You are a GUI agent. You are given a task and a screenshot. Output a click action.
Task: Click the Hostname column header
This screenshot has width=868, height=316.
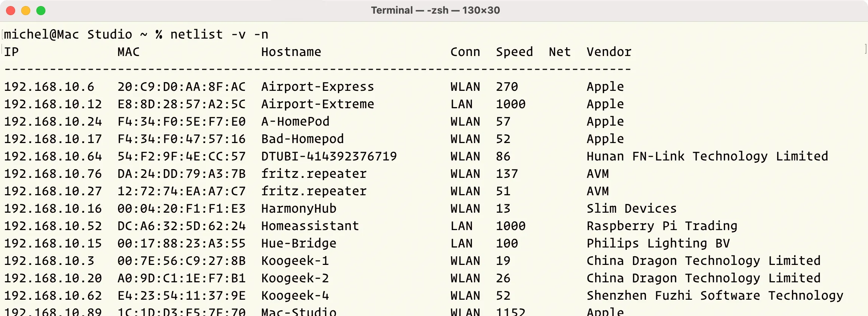(291, 52)
